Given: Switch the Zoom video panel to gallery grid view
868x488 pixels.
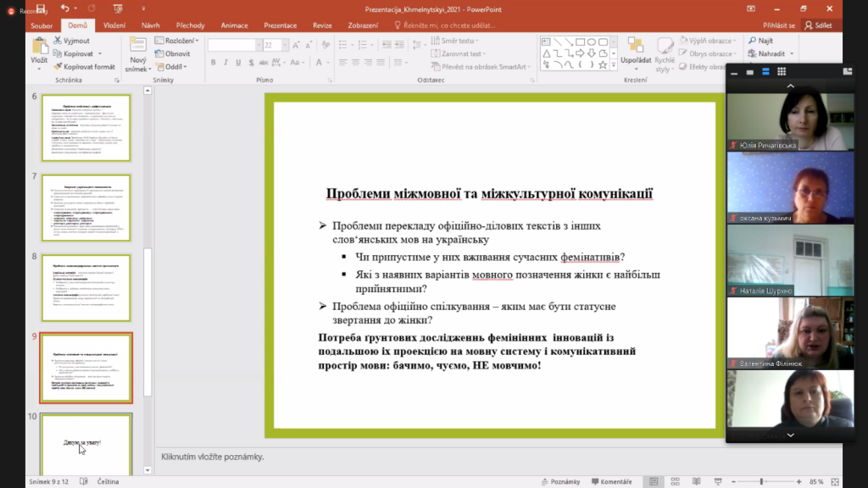Looking at the screenshot, I should pyautogui.click(x=782, y=71).
